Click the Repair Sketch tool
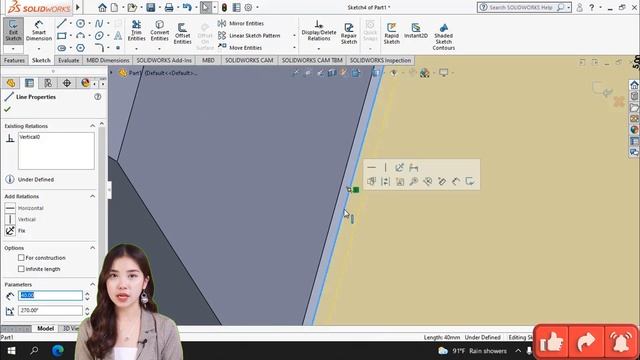Screen dimensions: 640x360 click(x=349, y=33)
